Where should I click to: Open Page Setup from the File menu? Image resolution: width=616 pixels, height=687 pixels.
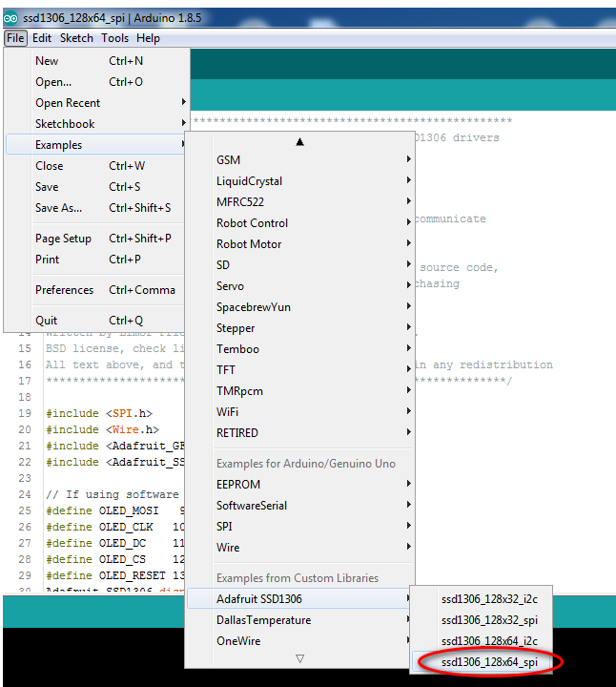pos(96,239)
